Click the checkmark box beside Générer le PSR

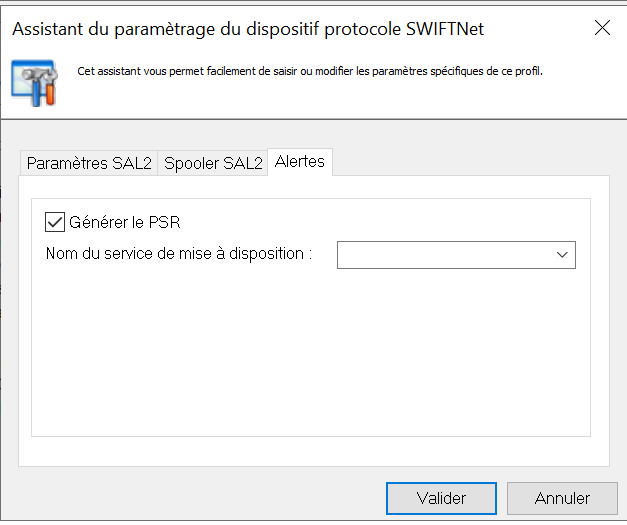pos(55,222)
